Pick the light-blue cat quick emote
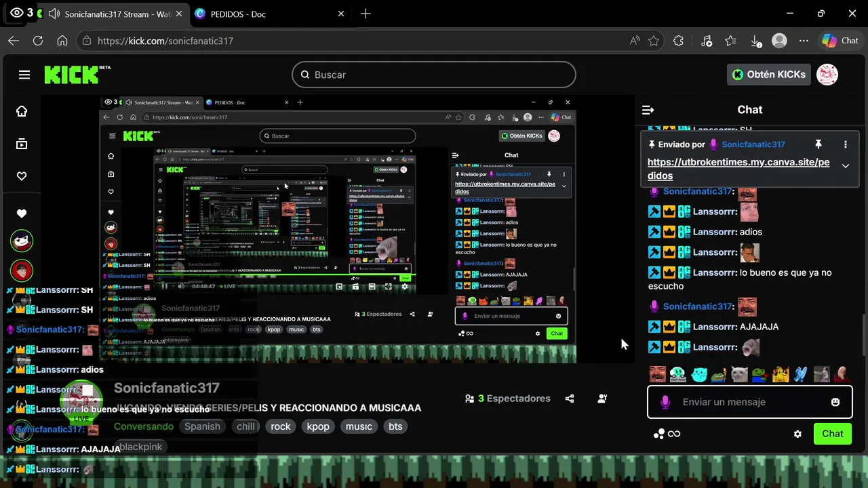The image size is (868, 488). [x=699, y=374]
